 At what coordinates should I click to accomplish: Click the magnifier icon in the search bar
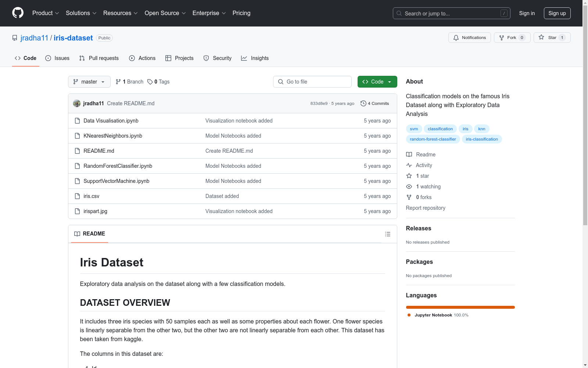tap(399, 13)
